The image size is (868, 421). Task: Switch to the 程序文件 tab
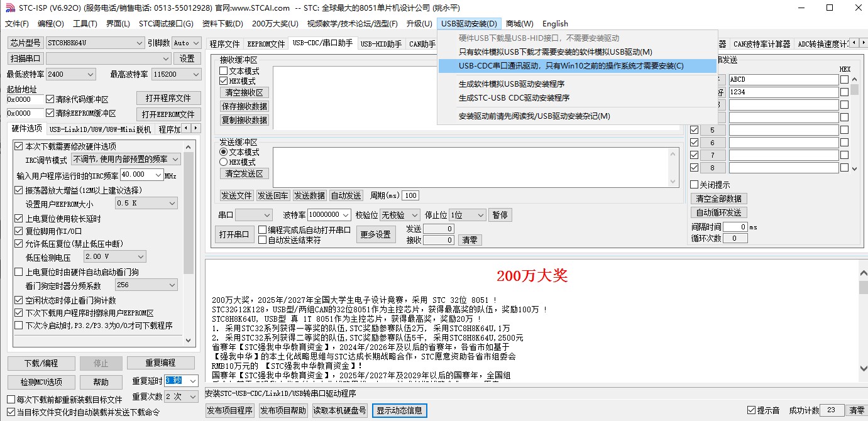224,44
